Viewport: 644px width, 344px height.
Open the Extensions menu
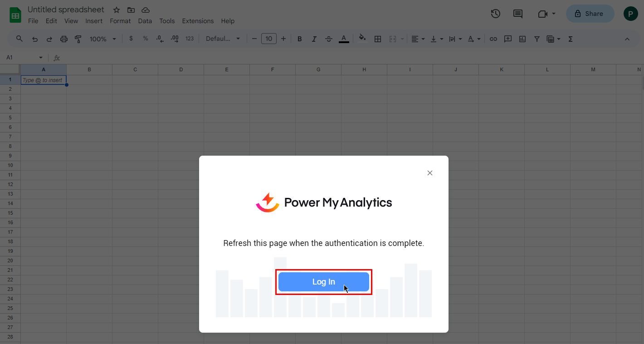tap(198, 21)
